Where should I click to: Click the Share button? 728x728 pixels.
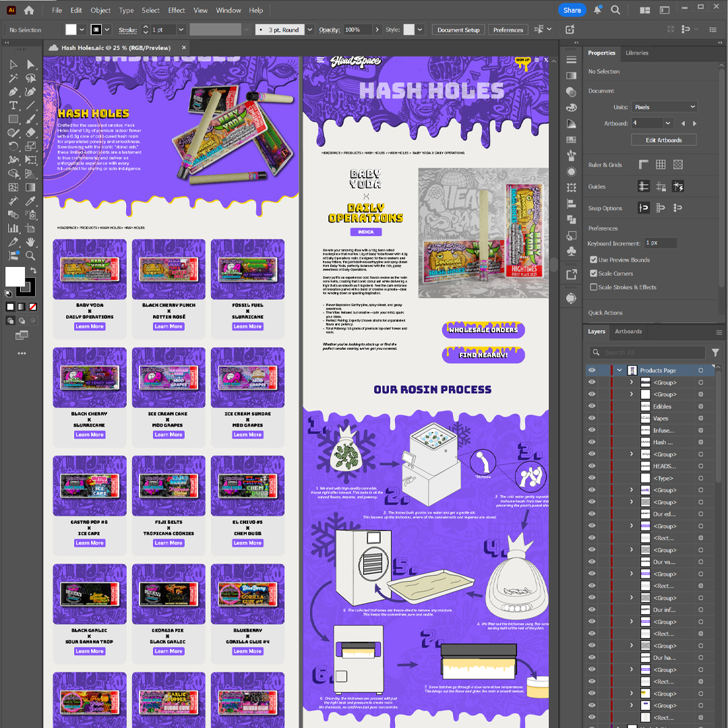point(572,10)
